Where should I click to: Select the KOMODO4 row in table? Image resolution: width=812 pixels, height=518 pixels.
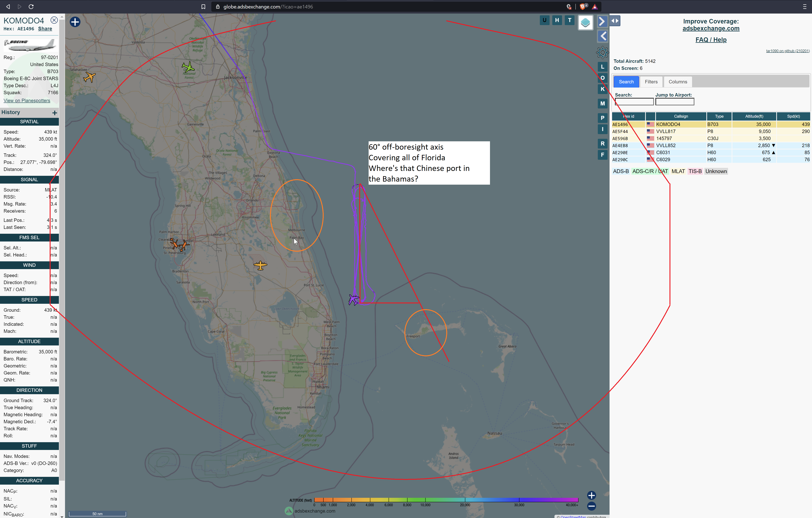click(x=711, y=124)
